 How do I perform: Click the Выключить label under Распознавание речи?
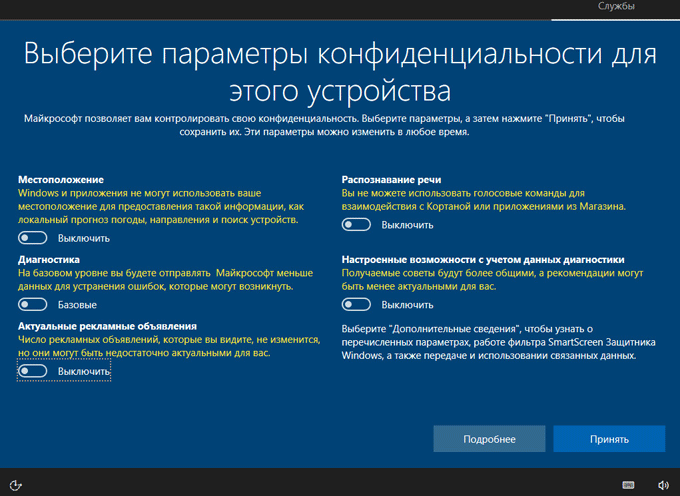[x=407, y=225]
